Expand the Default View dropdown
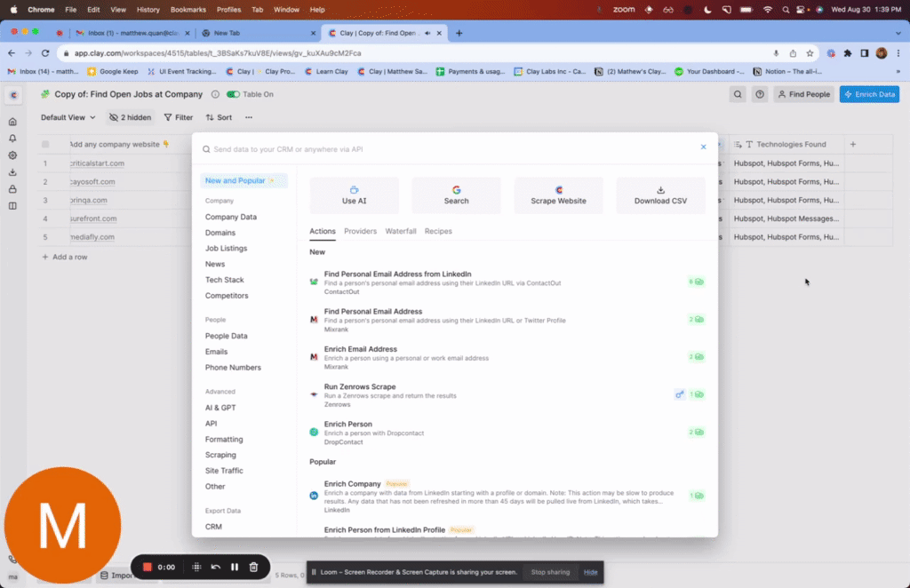 tap(68, 117)
